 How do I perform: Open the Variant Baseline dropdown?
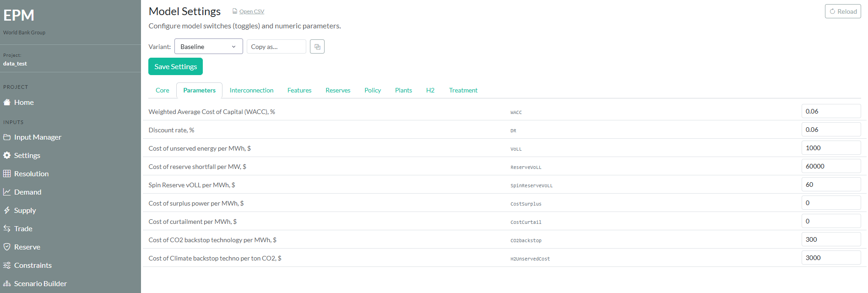click(208, 47)
